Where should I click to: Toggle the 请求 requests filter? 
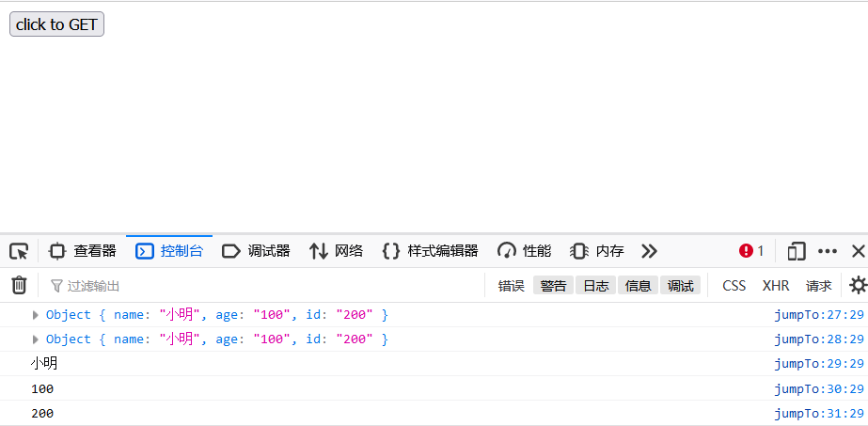[818, 286]
